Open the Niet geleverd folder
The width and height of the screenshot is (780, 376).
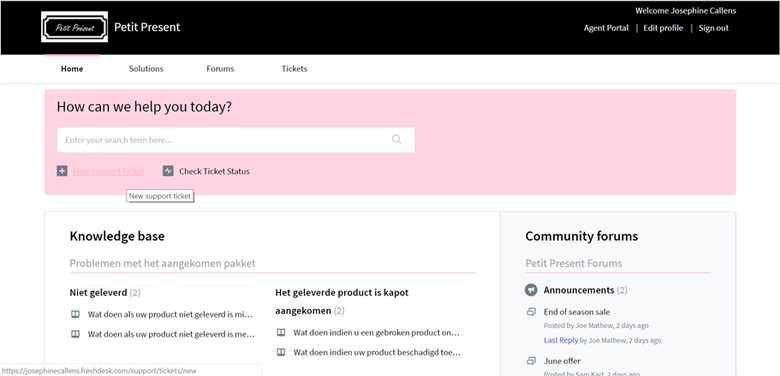pyautogui.click(x=98, y=292)
